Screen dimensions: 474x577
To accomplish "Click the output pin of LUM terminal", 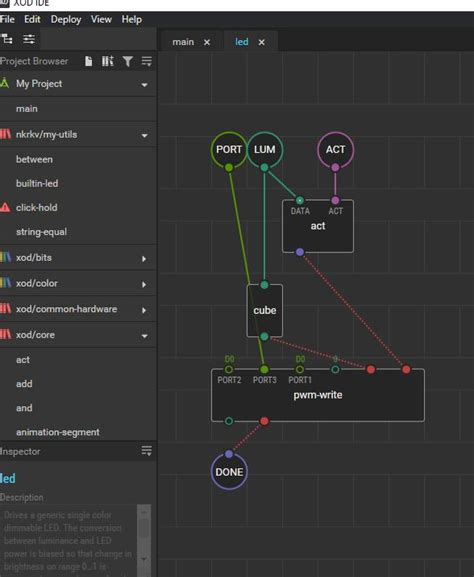I will tap(264, 168).
